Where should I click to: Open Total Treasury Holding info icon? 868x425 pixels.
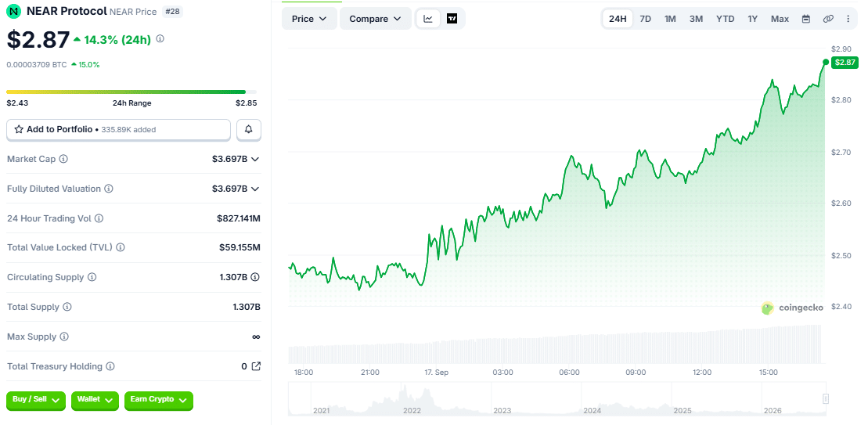[110, 366]
